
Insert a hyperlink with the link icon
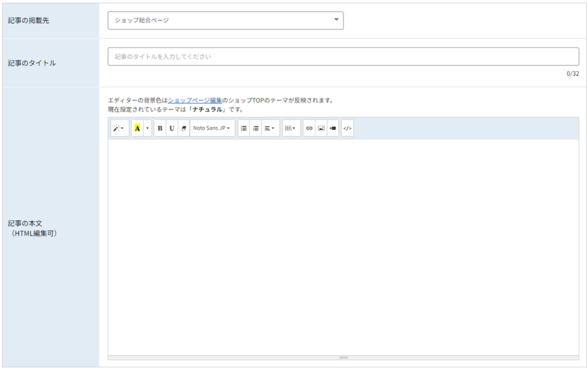pyautogui.click(x=309, y=128)
